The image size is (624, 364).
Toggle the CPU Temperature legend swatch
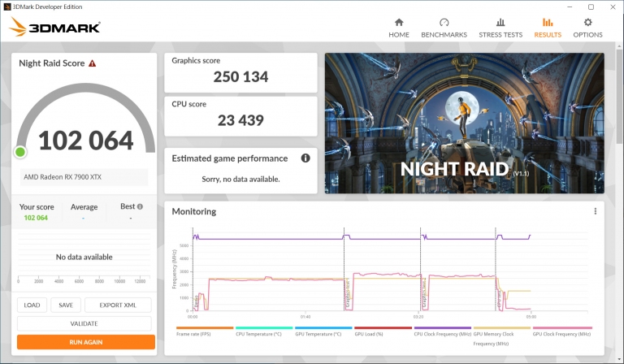(x=264, y=327)
